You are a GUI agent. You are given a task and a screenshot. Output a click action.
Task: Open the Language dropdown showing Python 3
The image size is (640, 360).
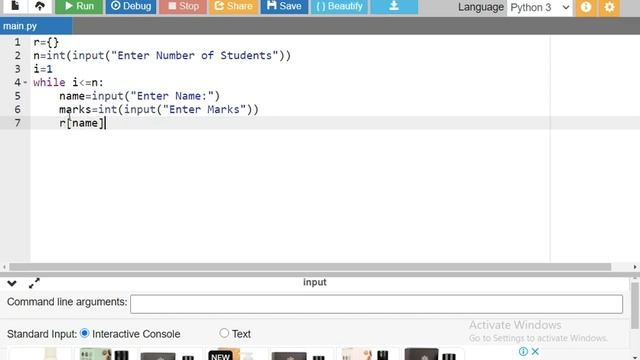[x=540, y=7]
